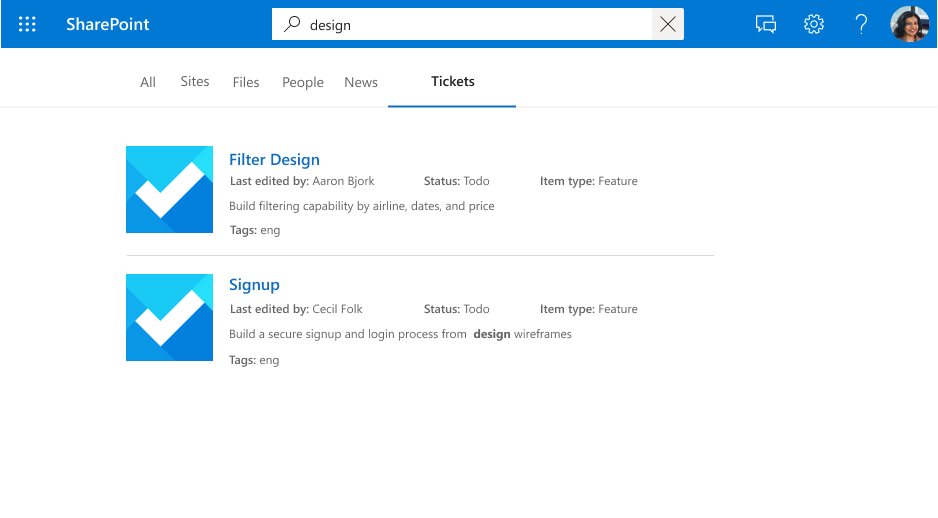Open the settings gear
This screenshot has width=938, height=518.
click(814, 24)
